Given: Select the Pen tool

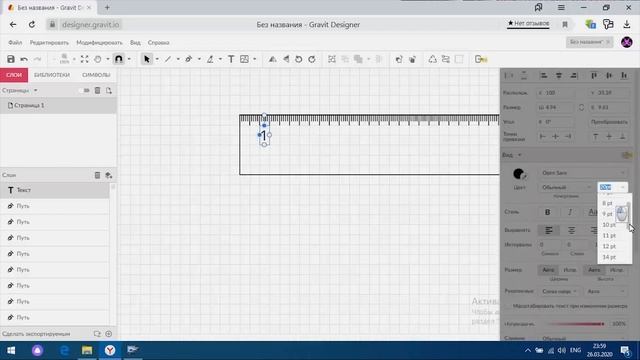Looking at the screenshot, I should click(189, 59).
